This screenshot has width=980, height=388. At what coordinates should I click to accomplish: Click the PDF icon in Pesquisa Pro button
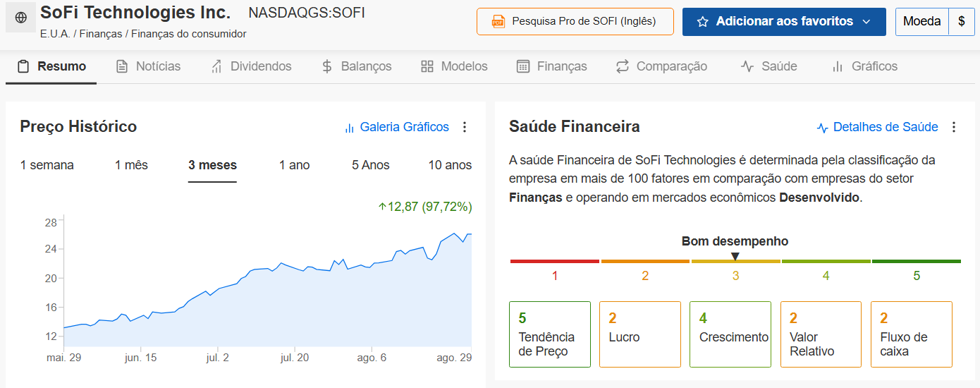point(498,22)
